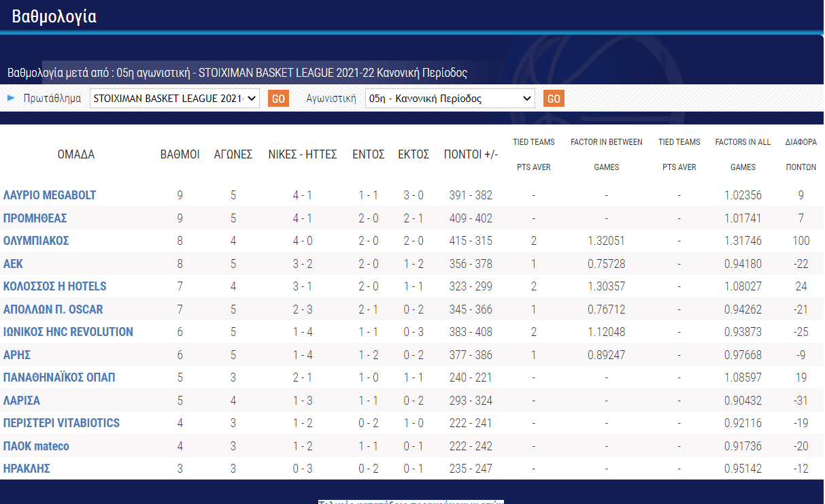825x504 pixels.
Task: Click the Βαθμολογία page title
Action: pyautogui.click(x=54, y=16)
